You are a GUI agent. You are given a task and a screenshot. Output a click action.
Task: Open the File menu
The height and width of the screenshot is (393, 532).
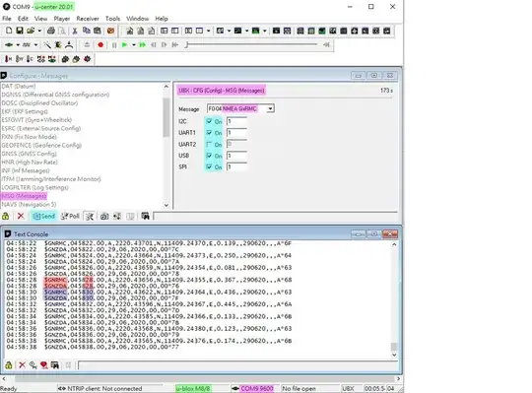point(7,19)
